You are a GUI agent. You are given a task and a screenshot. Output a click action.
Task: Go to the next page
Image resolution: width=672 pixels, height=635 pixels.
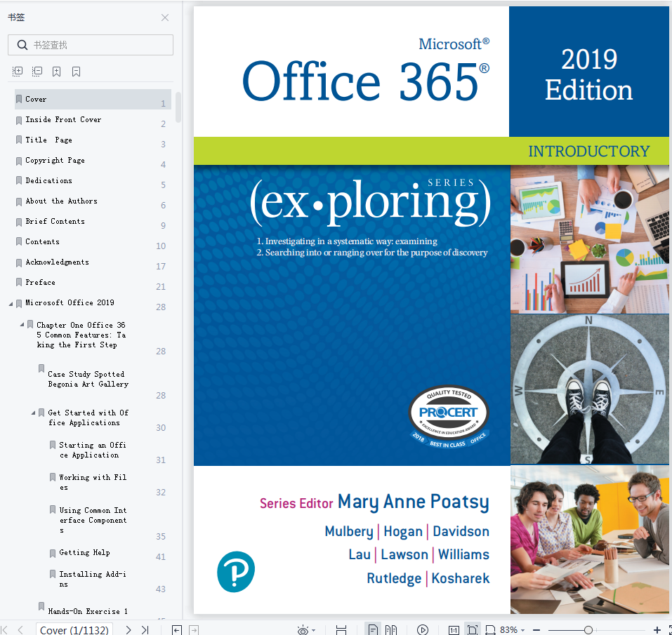coord(128,629)
